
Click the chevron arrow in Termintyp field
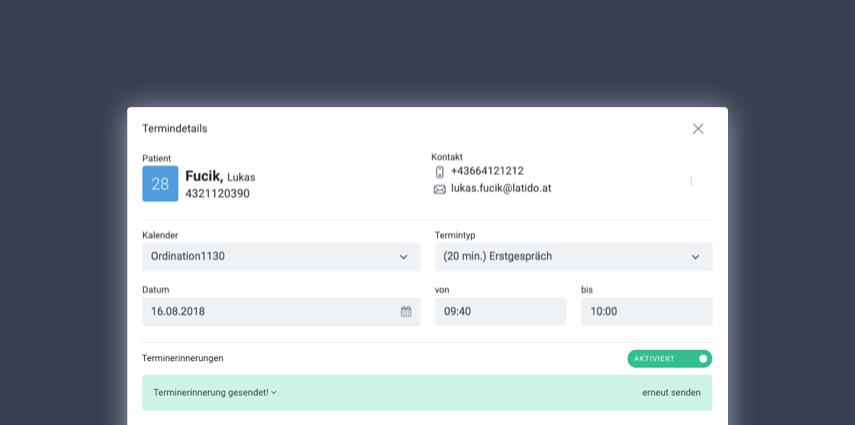[695, 257]
